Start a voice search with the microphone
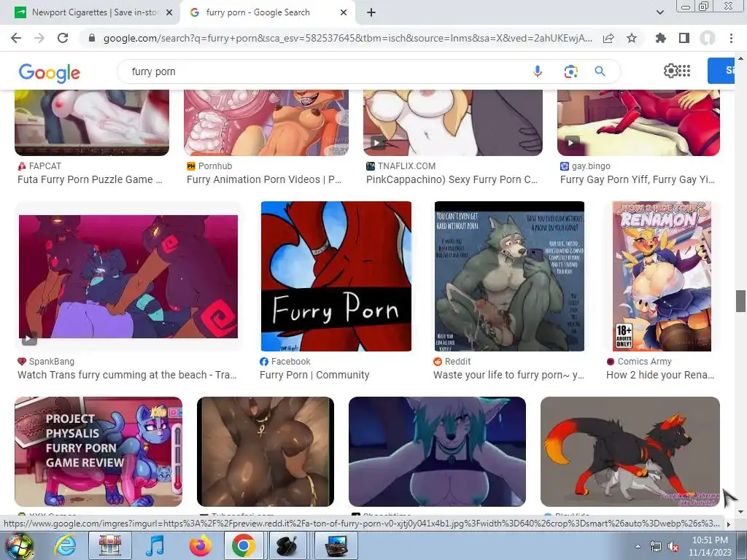 [538, 71]
